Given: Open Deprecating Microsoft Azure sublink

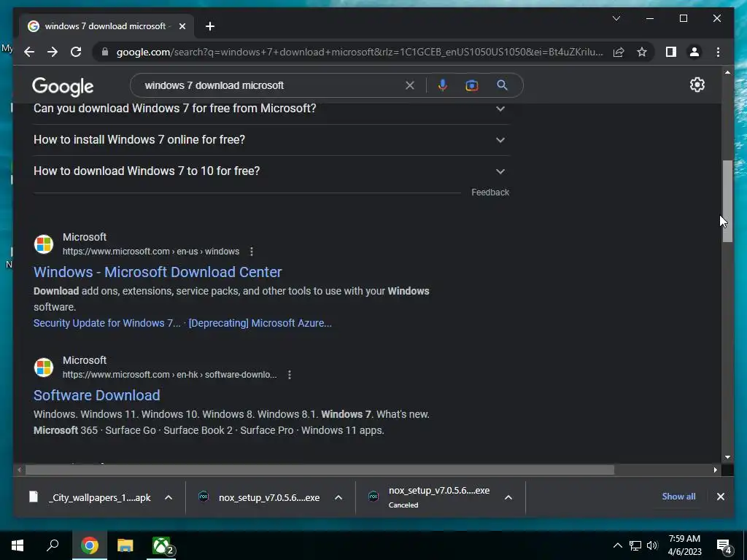Looking at the screenshot, I should coord(260,323).
